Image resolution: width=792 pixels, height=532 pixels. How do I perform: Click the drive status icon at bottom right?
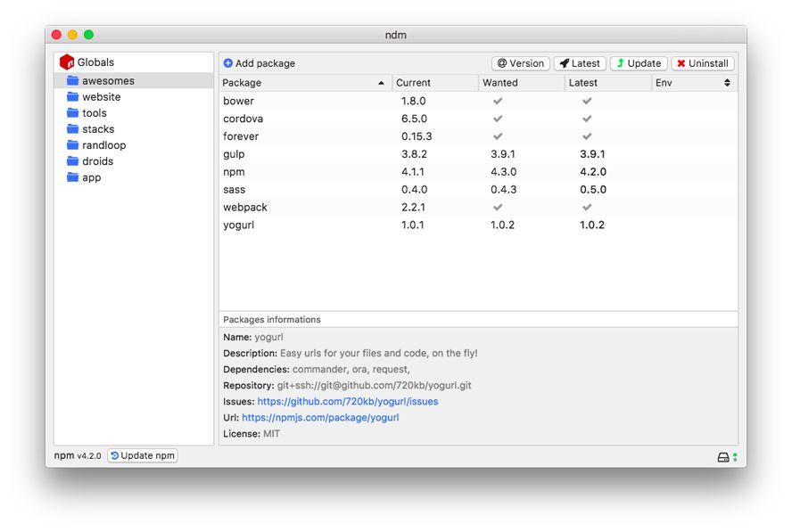click(x=723, y=457)
